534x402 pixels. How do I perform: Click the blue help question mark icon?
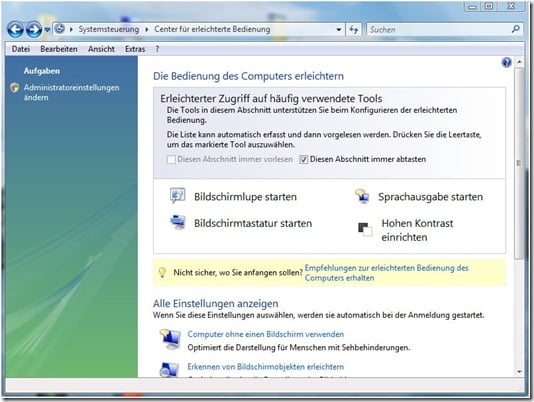point(506,62)
